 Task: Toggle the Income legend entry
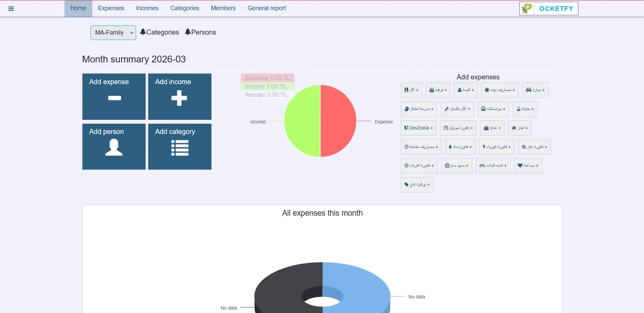[266, 86]
